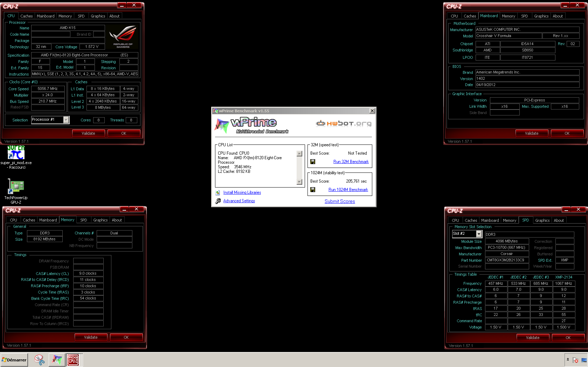The width and height of the screenshot is (588, 367).
Task: Close the wPrime Benchmark window
Action: click(372, 111)
